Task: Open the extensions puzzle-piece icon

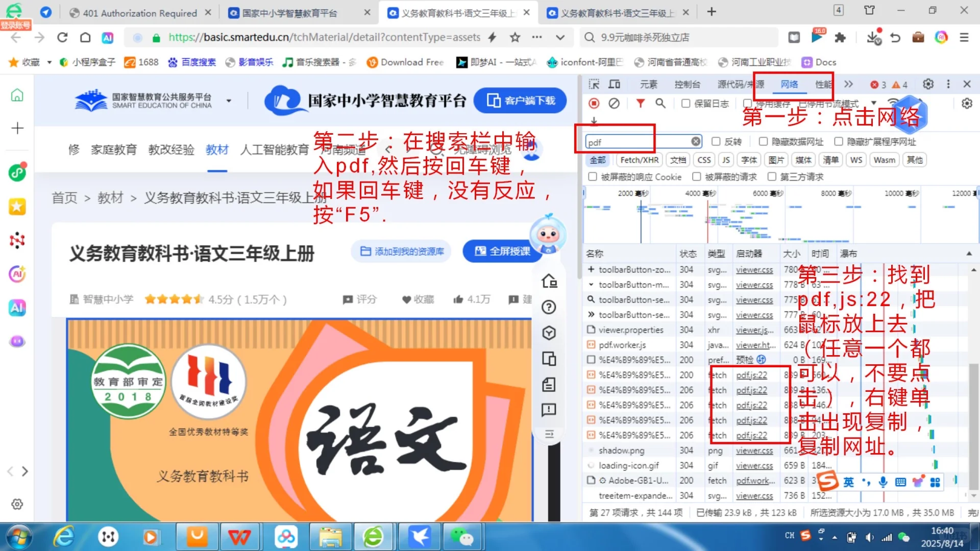Action: 840,37
